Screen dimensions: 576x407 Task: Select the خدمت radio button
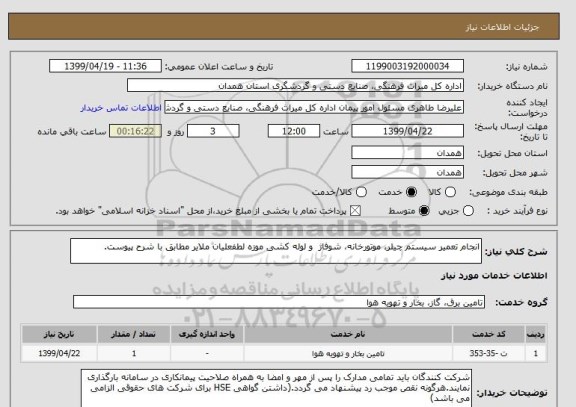tap(411, 192)
